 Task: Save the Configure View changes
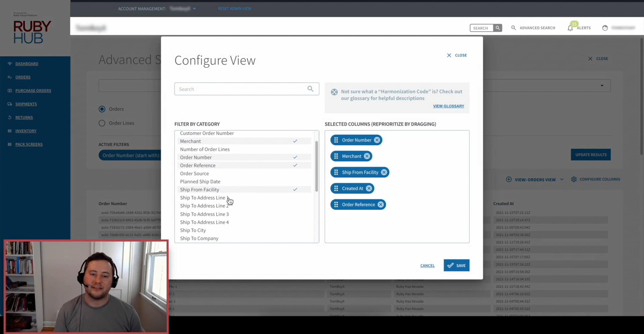pyautogui.click(x=456, y=265)
